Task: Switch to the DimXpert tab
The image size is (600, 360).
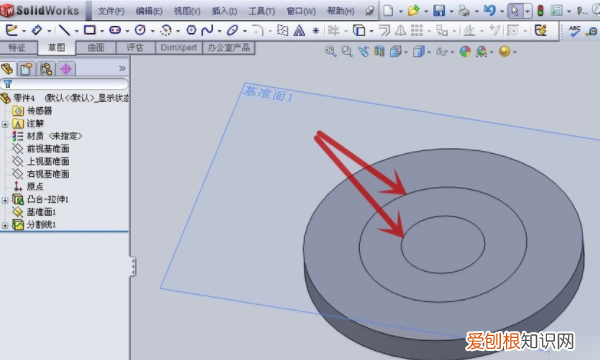Action: point(179,48)
